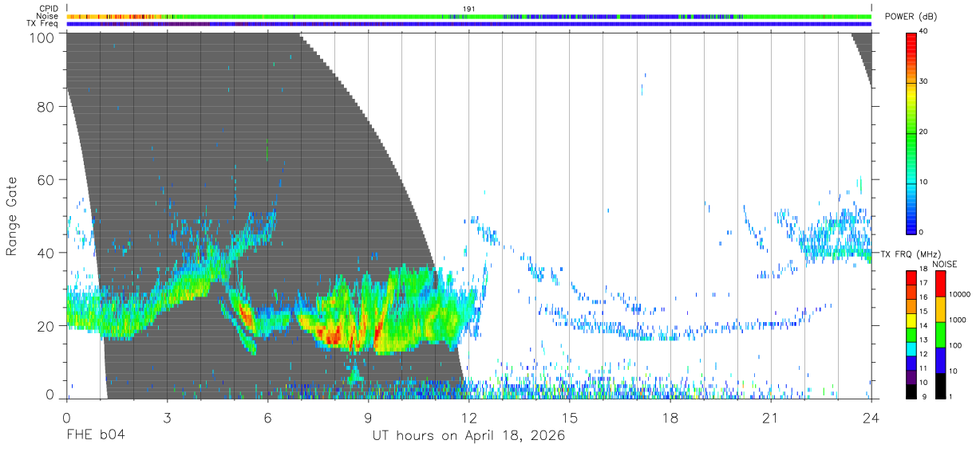The height and width of the screenshot is (452, 980).
Task: Click the 20 range gate tick label
Action: 45,326
